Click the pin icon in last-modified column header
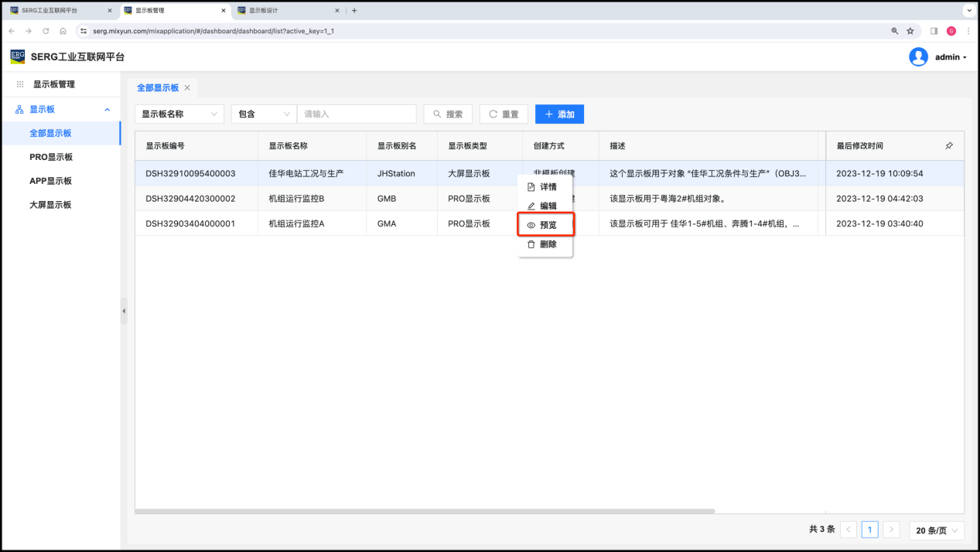Image resolution: width=980 pixels, height=552 pixels. pyautogui.click(x=949, y=145)
